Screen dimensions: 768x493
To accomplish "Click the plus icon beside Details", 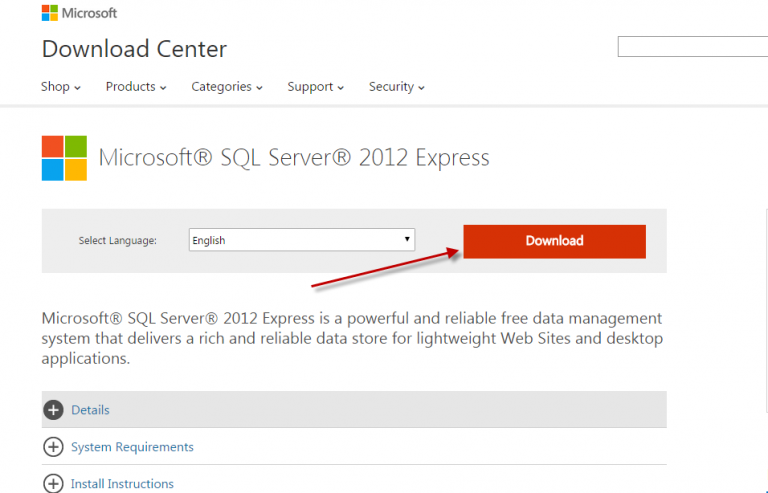I will (x=53, y=410).
